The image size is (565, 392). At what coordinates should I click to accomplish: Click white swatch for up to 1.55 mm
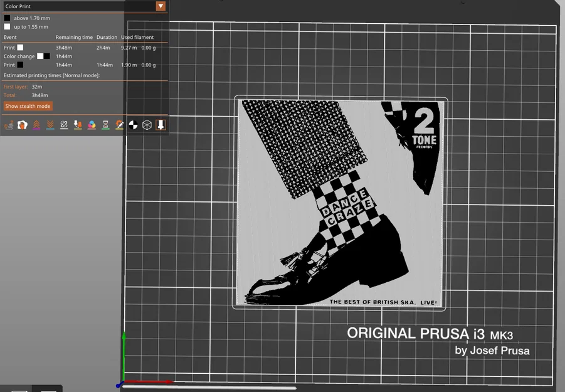coord(7,27)
